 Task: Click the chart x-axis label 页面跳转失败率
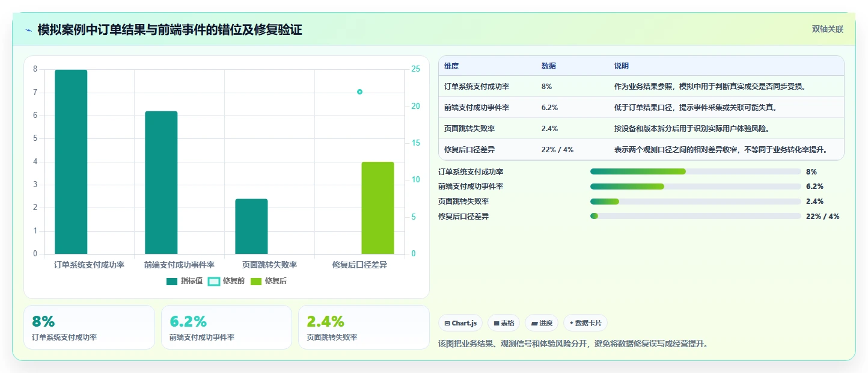pyautogui.click(x=269, y=265)
